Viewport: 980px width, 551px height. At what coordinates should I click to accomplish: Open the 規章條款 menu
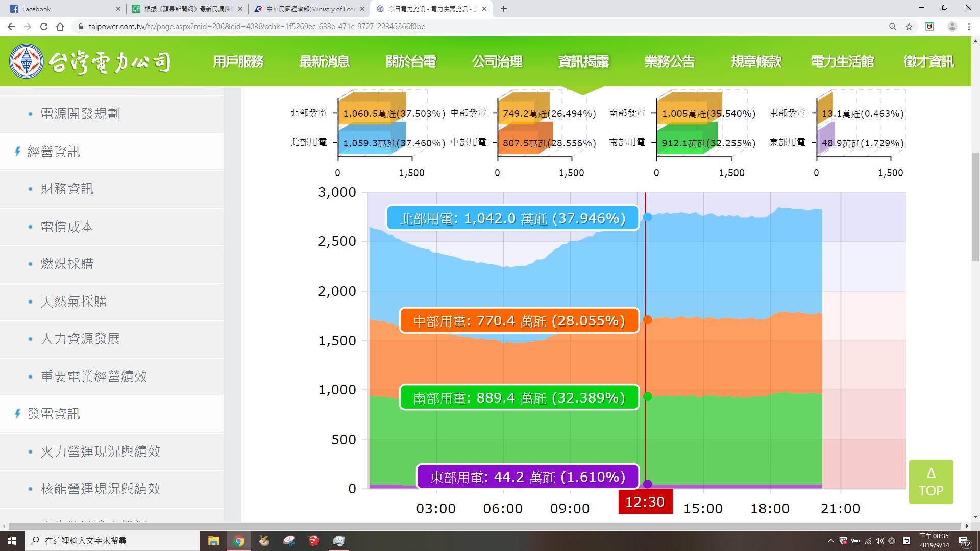click(x=756, y=62)
